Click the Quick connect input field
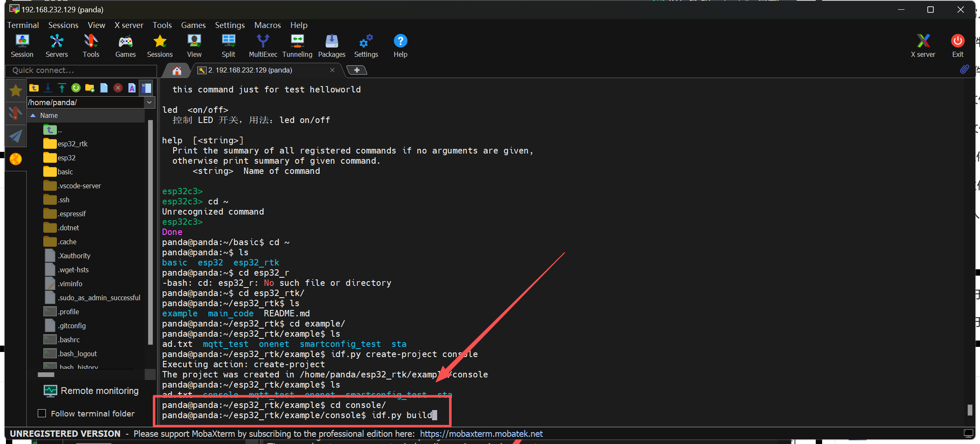 click(x=81, y=70)
